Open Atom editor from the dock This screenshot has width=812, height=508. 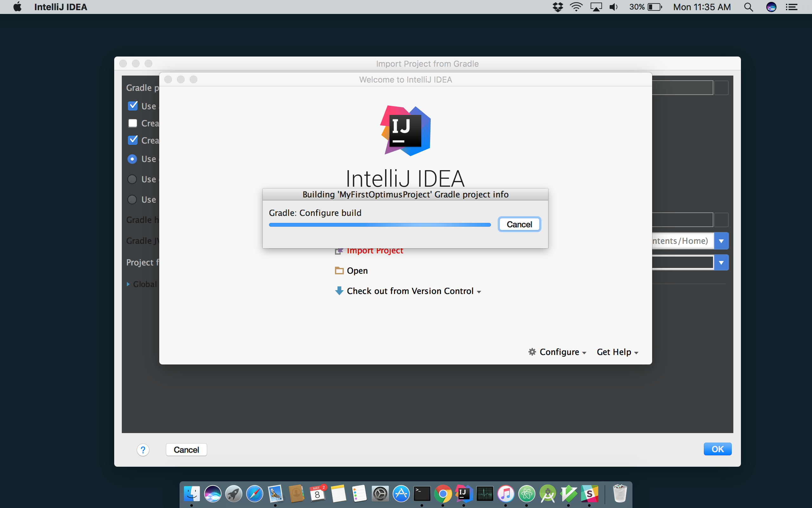point(527,493)
